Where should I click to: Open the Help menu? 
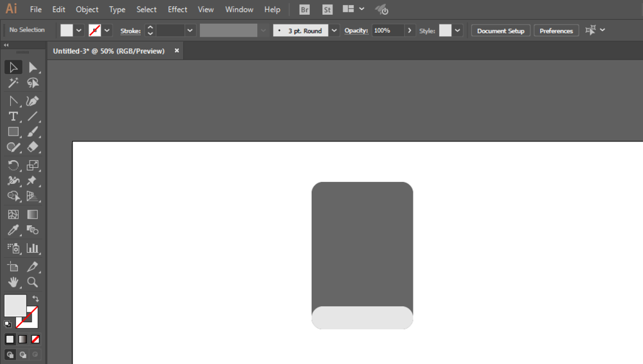pyautogui.click(x=272, y=10)
